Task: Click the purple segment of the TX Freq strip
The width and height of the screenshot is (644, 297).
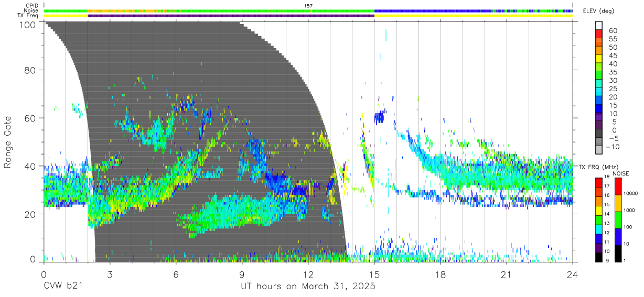Action: point(231,16)
